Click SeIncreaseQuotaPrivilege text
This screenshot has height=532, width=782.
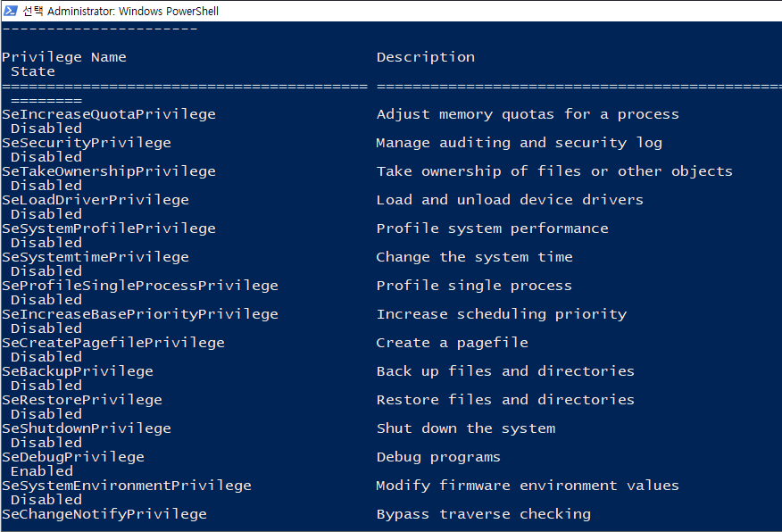click(x=108, y=114)
